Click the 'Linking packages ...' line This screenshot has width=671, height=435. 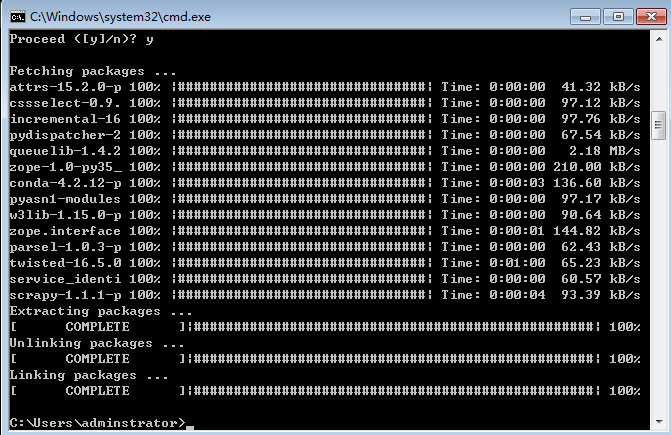coord(89,376)
